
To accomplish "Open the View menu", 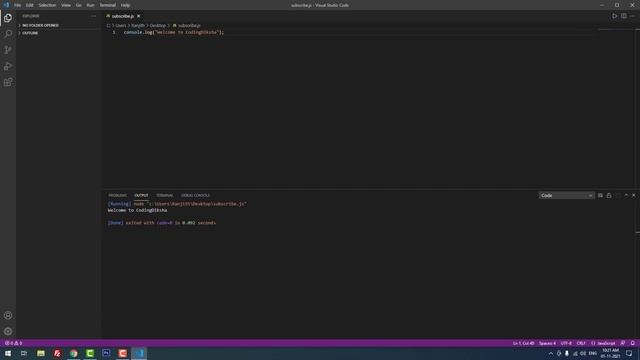I will tap(66, 5).
